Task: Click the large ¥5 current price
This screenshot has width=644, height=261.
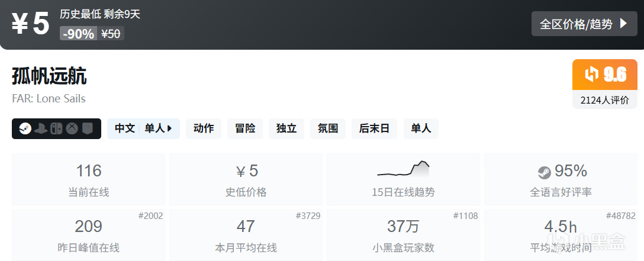Action: click(30, 24)
